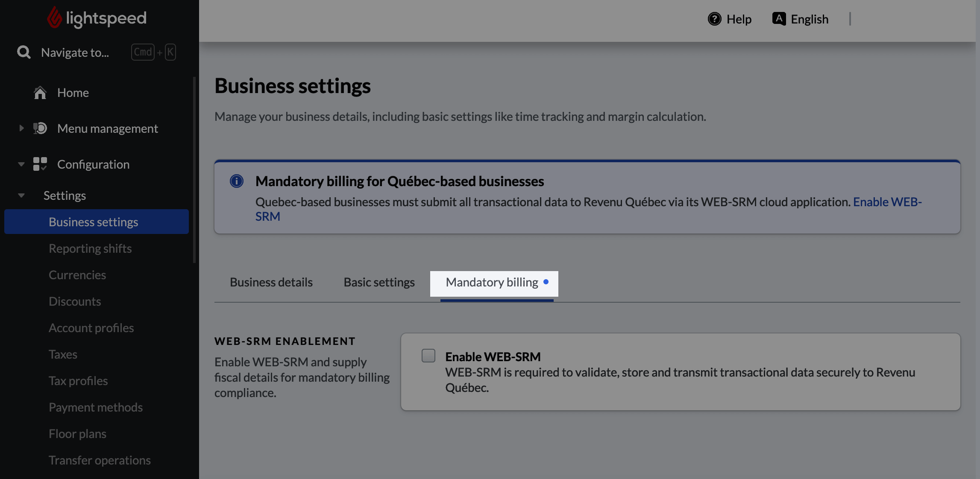The image size is (980, 479).
Task: Click the Home house icon
Action: [x=40, y=93]
